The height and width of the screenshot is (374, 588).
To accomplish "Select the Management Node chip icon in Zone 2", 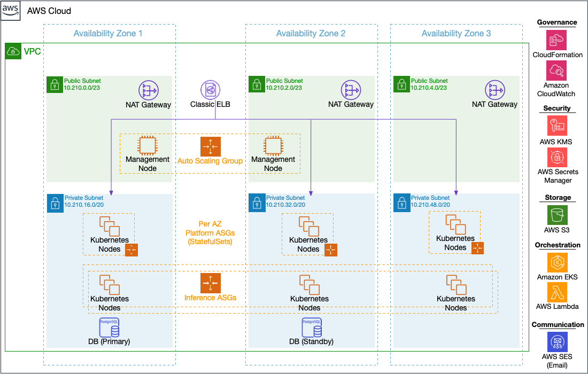I will click(273, 145).
